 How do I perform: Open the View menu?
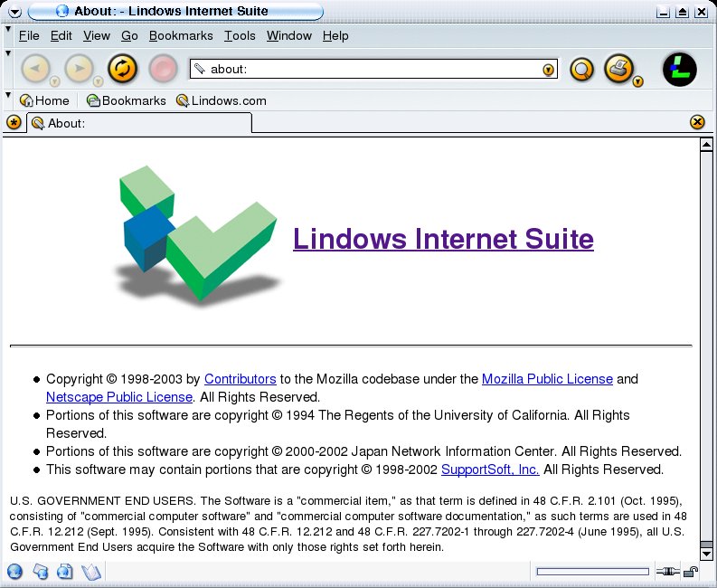(97, 35)
